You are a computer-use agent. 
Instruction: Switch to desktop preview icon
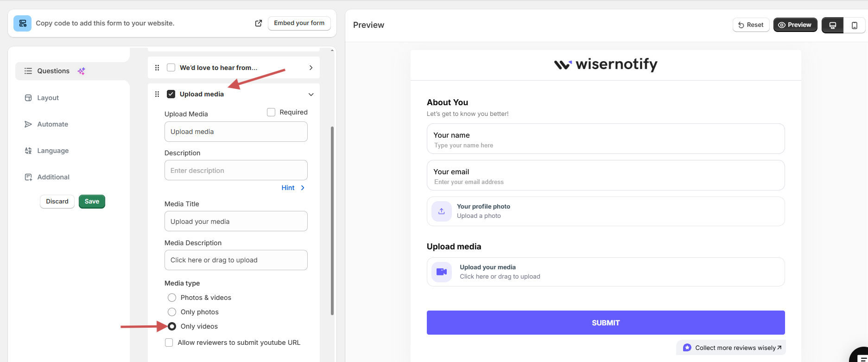click(832, 25)
